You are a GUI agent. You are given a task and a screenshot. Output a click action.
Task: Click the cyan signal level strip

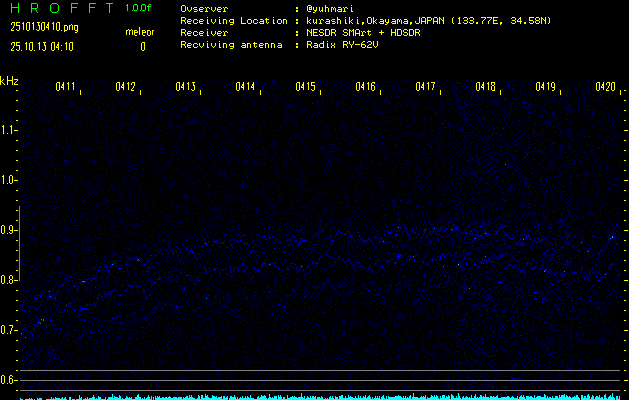click(x=320, y=396)
